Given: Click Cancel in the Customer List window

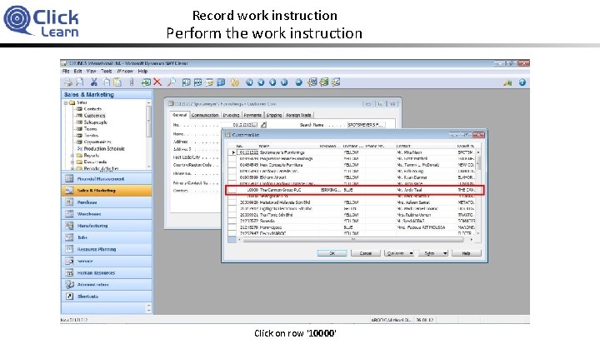Looking at the screenshot, I should click(x=366, y=253).
